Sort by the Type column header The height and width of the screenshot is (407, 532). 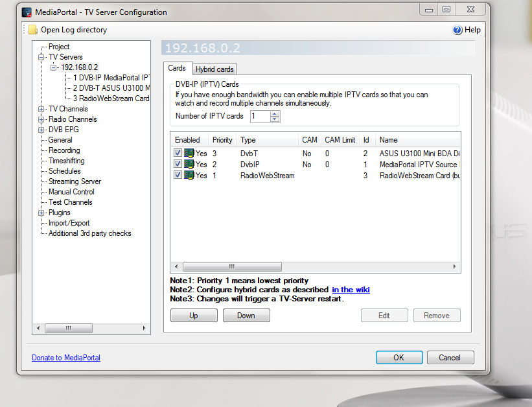(x=268, y=140)
